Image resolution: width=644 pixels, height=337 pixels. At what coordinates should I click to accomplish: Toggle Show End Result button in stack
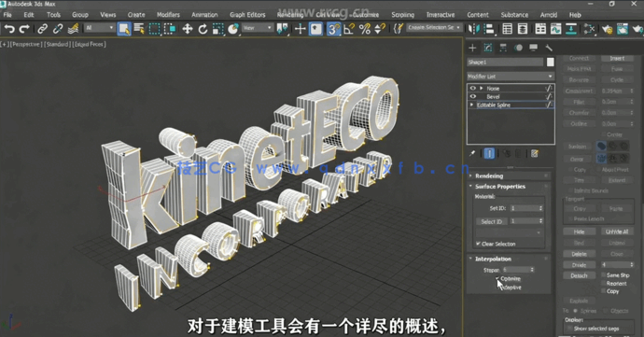(x=489, y=153)
